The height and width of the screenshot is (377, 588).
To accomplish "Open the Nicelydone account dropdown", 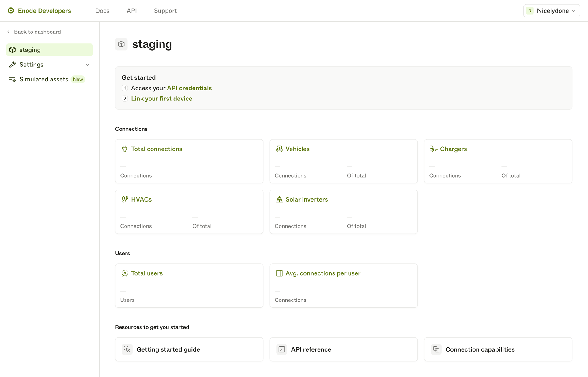I will point(551,10).
